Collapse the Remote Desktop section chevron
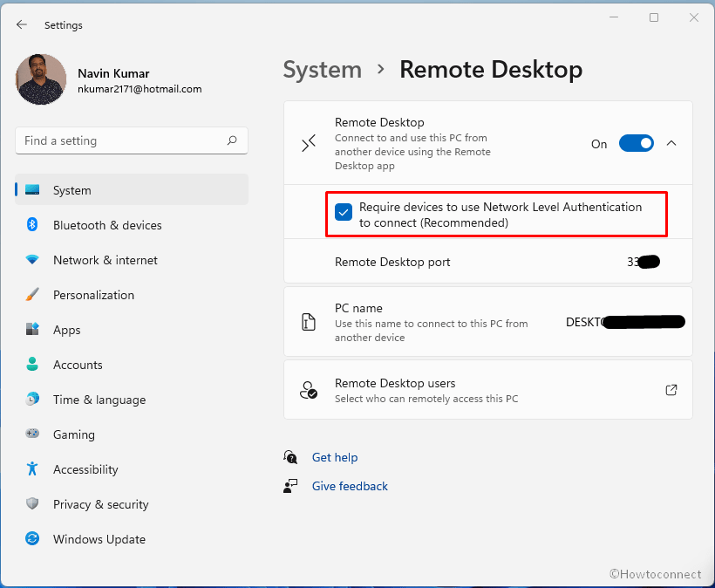715x588 pixels. (671, 143)
